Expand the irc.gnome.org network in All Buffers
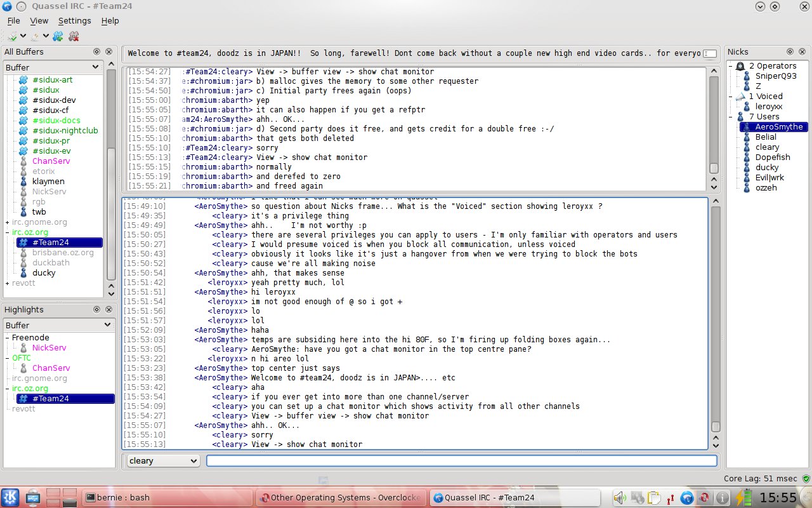 point(7,222)
